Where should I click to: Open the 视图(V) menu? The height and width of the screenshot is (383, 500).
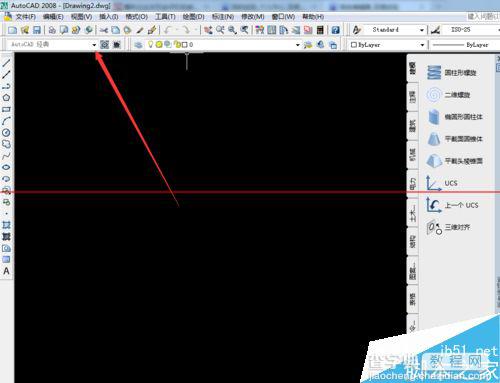[81, 17]
